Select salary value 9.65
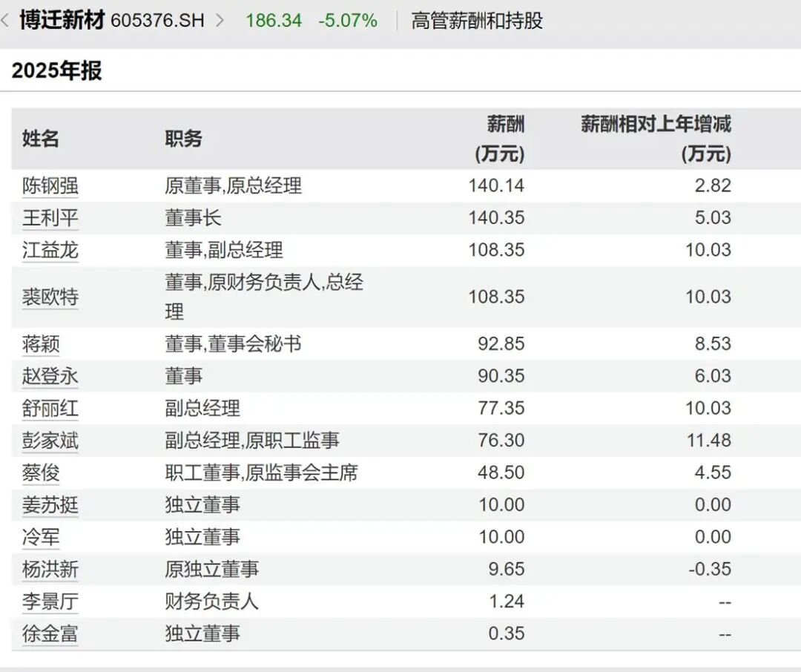The width and height of the screenshot is (801, 672). [507, 569]
